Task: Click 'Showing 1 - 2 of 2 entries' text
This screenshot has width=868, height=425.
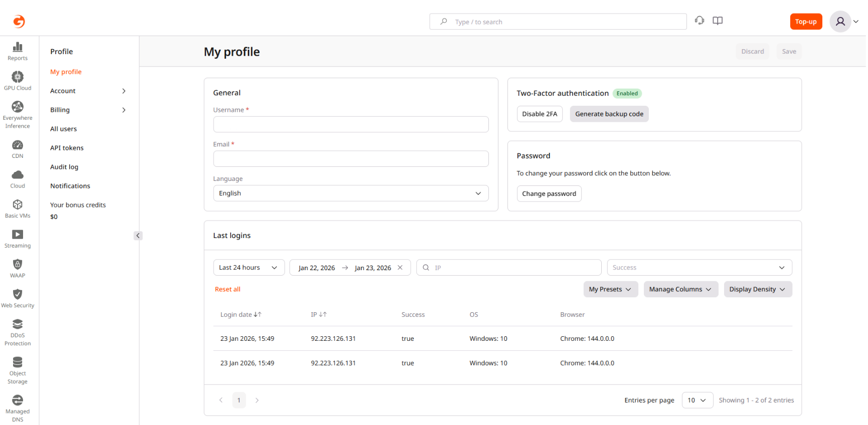Action: pos(756,400)
